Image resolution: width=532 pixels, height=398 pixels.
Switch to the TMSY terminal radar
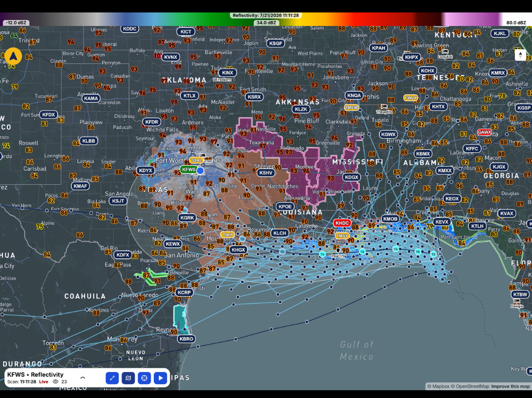point(342,236)
